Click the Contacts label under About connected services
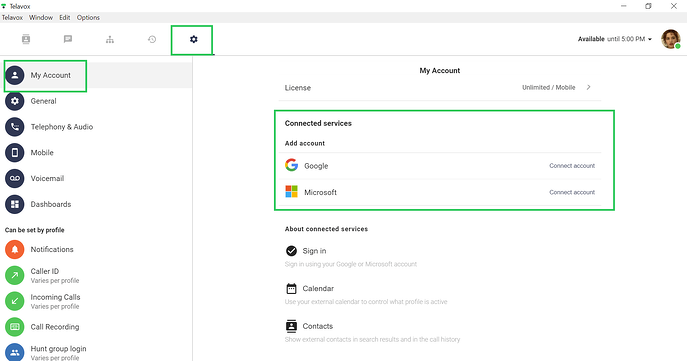687x361 pixels. 318,326
